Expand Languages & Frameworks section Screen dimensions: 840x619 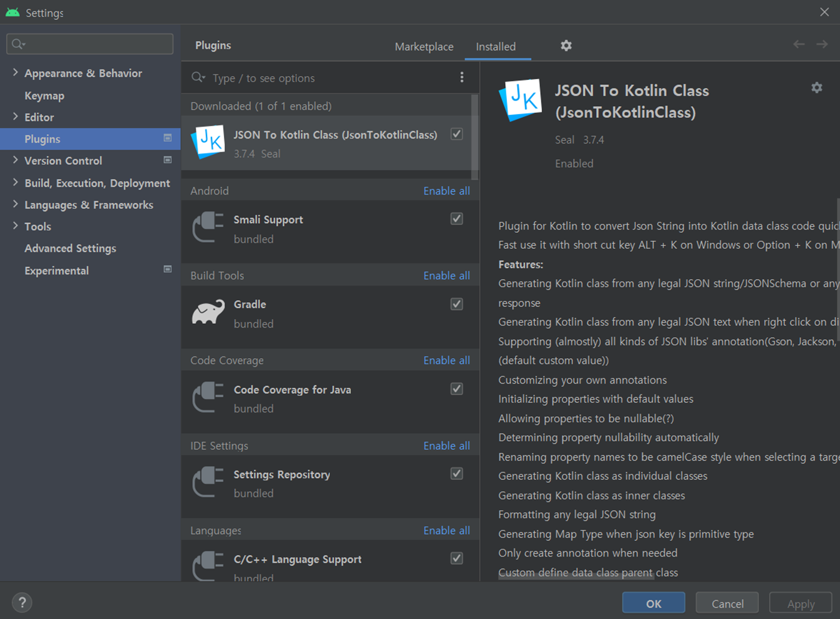click(15, 204)
